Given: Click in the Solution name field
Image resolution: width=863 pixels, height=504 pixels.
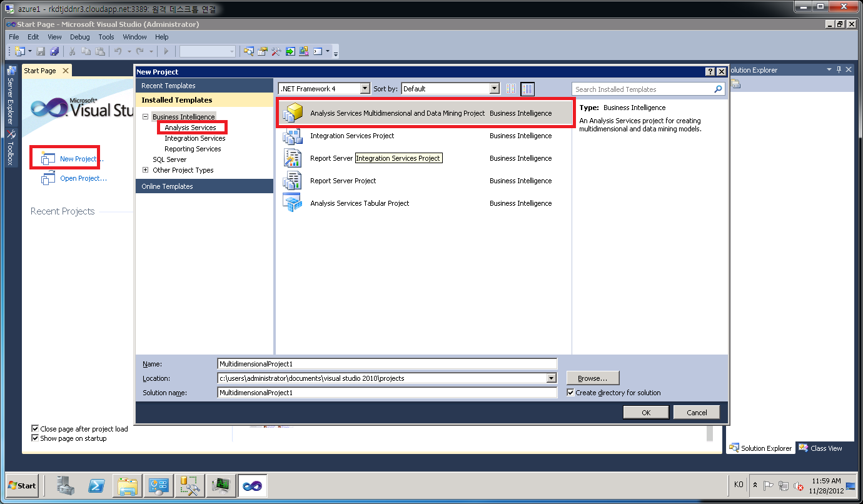Looking at the screenshot, I should [x=387, y=393].
